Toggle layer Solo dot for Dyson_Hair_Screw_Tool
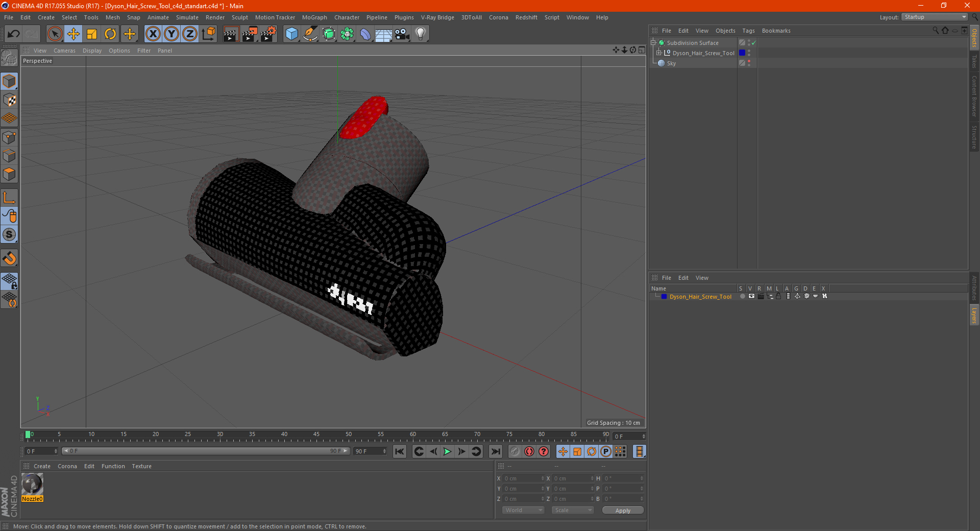 [x=742, y=296]
